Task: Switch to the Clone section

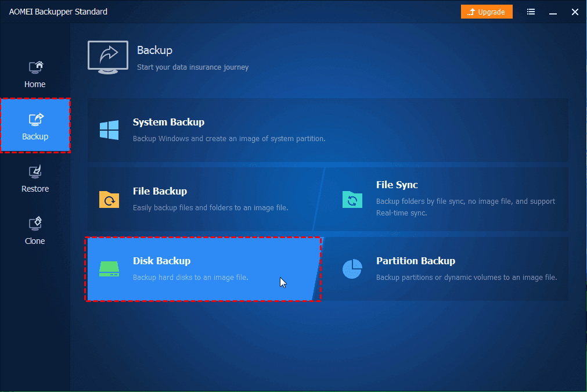Action: pos(35,240)
